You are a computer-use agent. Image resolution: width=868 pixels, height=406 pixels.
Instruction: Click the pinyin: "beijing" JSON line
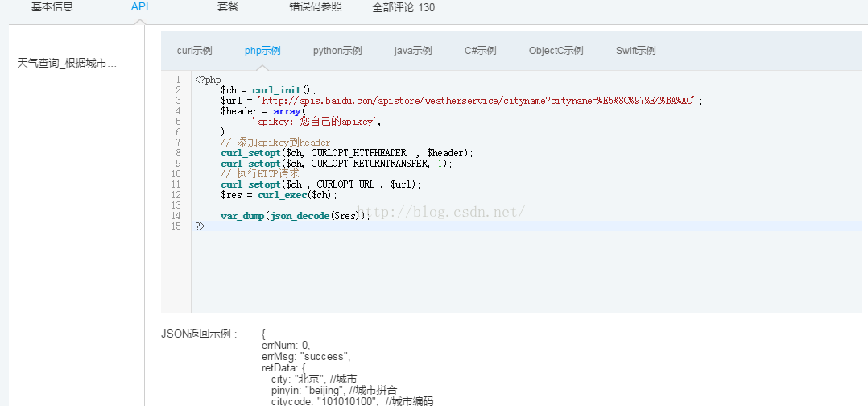[334, 390]
